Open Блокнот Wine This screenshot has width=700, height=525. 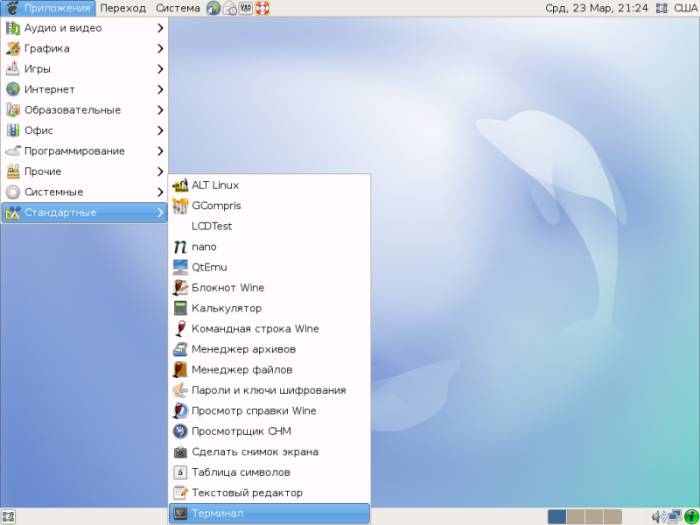[x=269, y=288]
